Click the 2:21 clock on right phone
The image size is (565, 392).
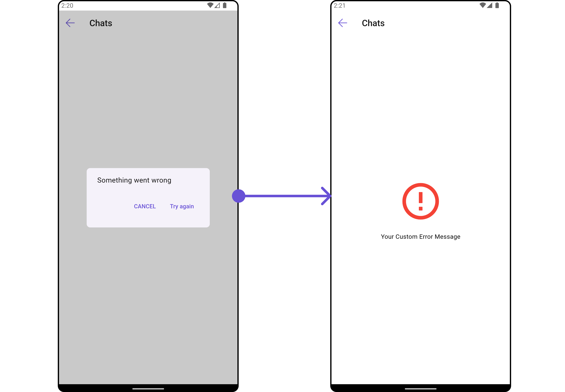point(340,5)
